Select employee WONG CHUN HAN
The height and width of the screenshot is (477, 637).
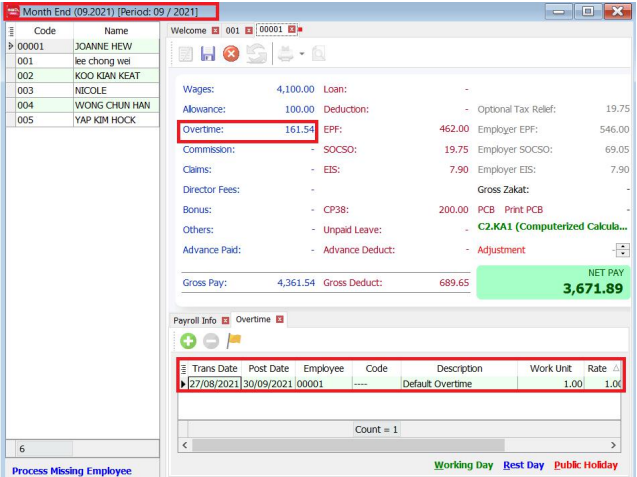point(83,105)
